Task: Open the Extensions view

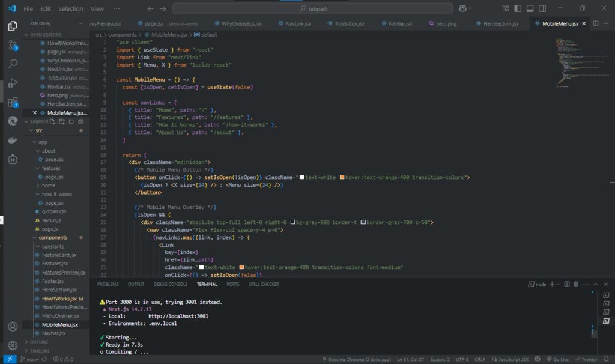Action: [x=13, y=102]
